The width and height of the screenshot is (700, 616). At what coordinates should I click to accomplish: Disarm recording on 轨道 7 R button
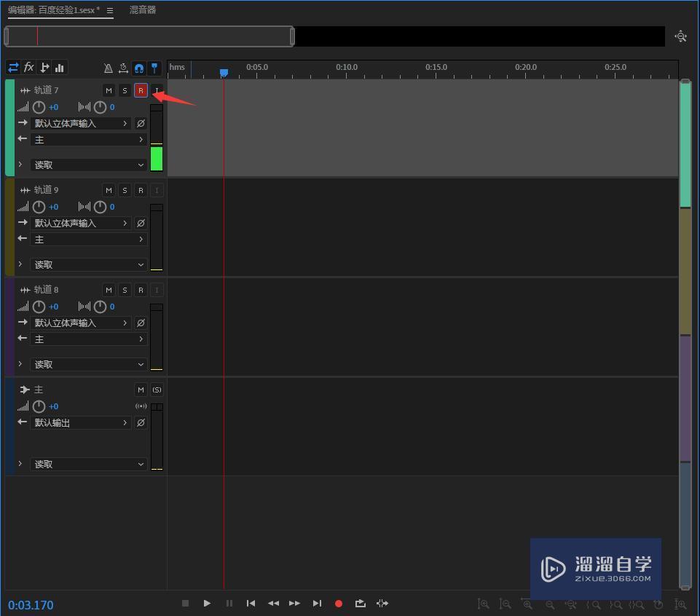tap(141, 90)
